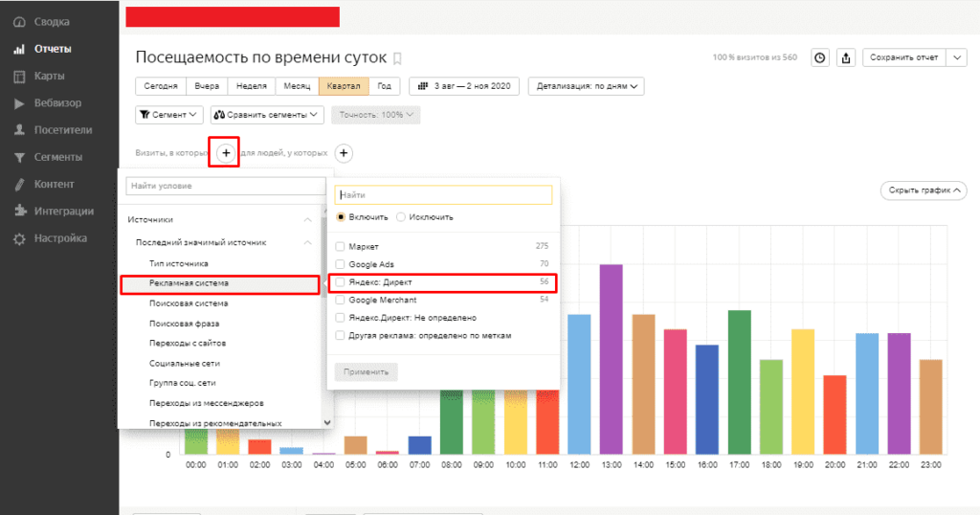Click the bookmark icon beside report title
The image size is (980, 515).
pyautogui.click(x=398, y=58)
